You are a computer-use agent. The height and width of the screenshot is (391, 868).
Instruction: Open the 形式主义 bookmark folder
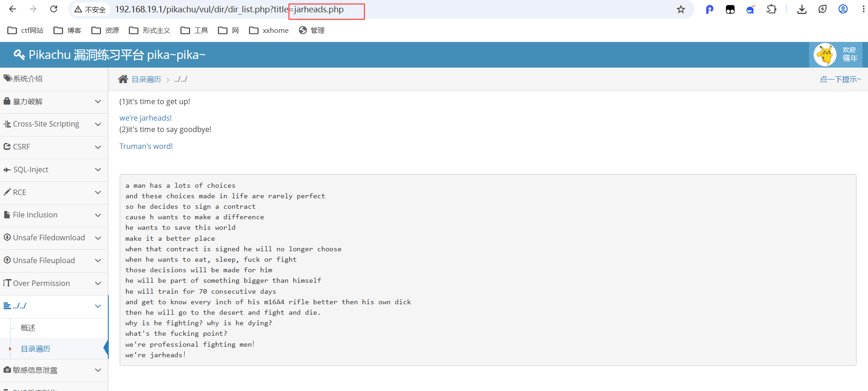(x=149, y=30)
